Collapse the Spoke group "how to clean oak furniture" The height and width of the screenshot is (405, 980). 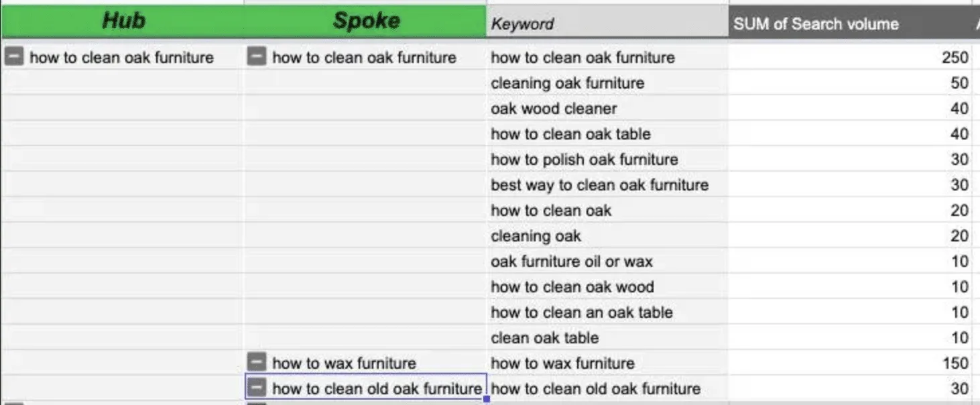click(x=257, y=56)
